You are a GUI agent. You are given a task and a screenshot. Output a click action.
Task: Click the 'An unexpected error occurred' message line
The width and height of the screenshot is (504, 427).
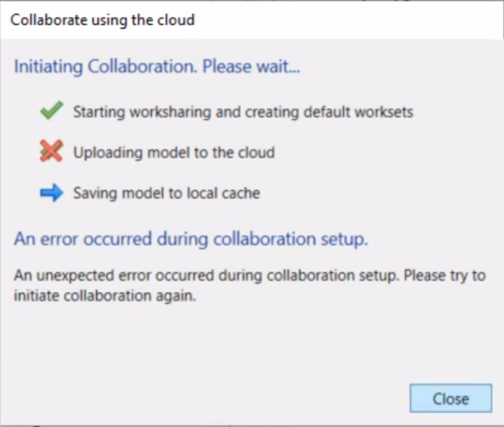point(250,276)
